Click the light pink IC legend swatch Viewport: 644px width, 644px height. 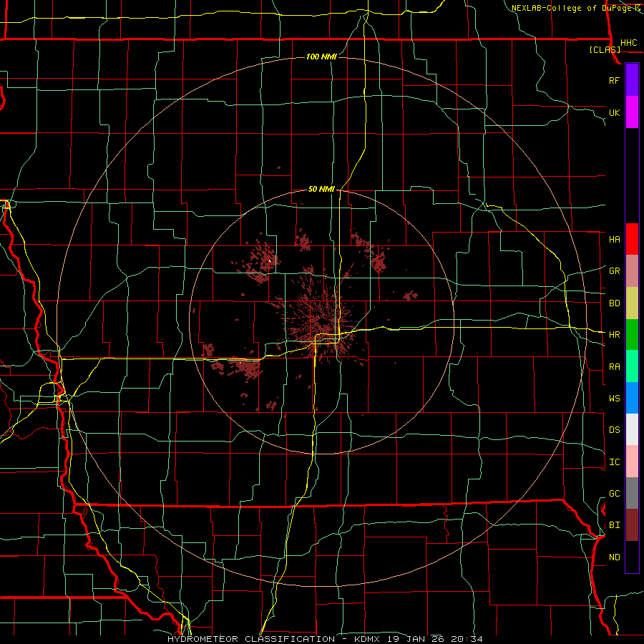tap(632, 462)
